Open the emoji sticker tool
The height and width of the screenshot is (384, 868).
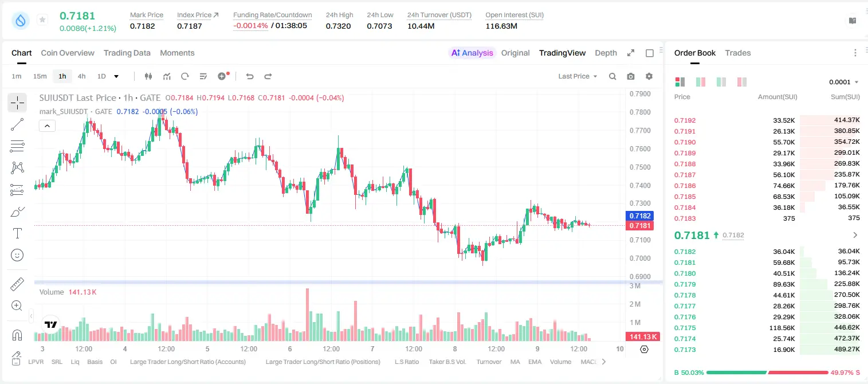pos(17,255)
